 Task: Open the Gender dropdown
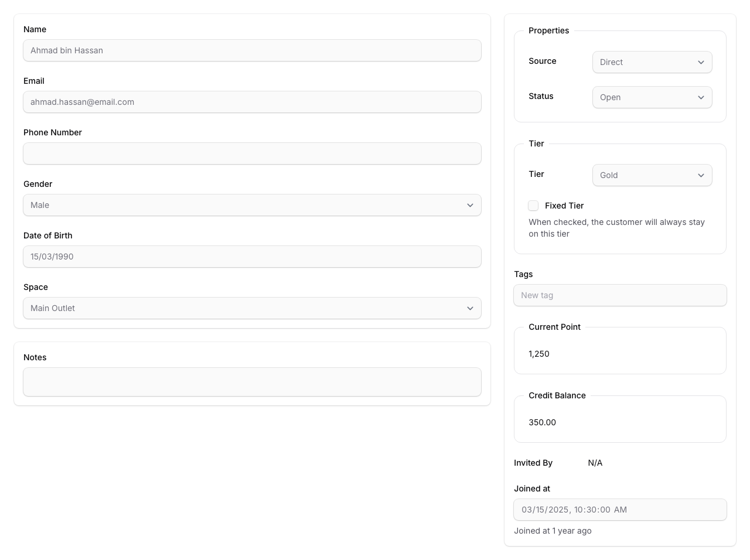pyautogui.click(x=252, y=205)
